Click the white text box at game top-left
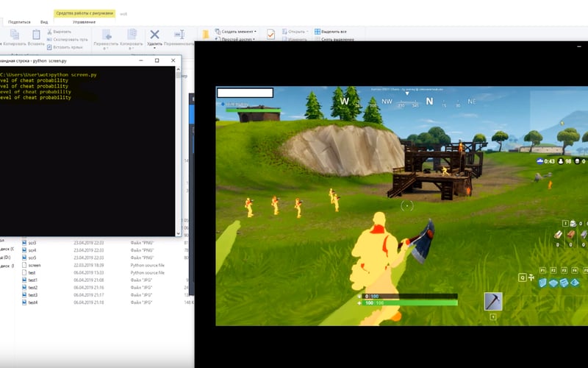Image resolution: width=588 pixels, height=368 pixels. 245,93
